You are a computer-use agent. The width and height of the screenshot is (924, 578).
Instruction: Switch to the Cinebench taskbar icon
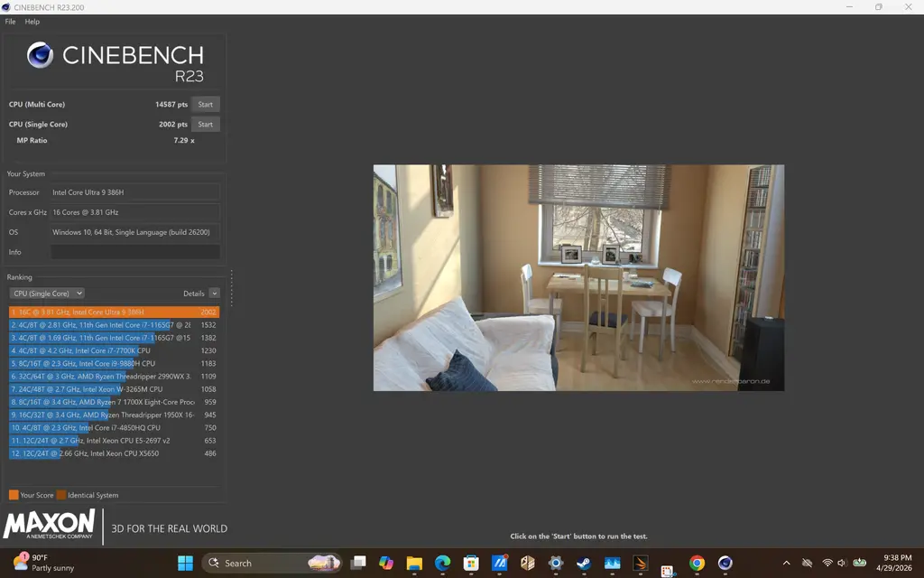pyautogui.click(x=725, y=564)
